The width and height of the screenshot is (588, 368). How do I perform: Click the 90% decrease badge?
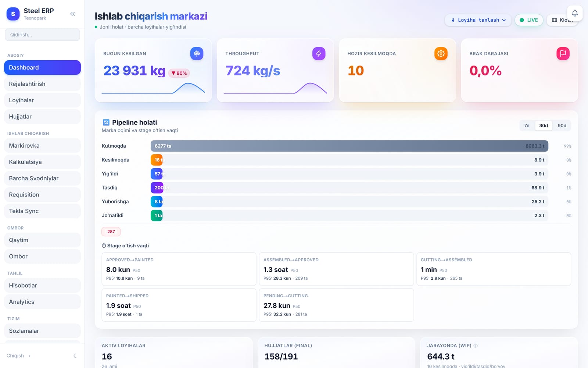179,73
